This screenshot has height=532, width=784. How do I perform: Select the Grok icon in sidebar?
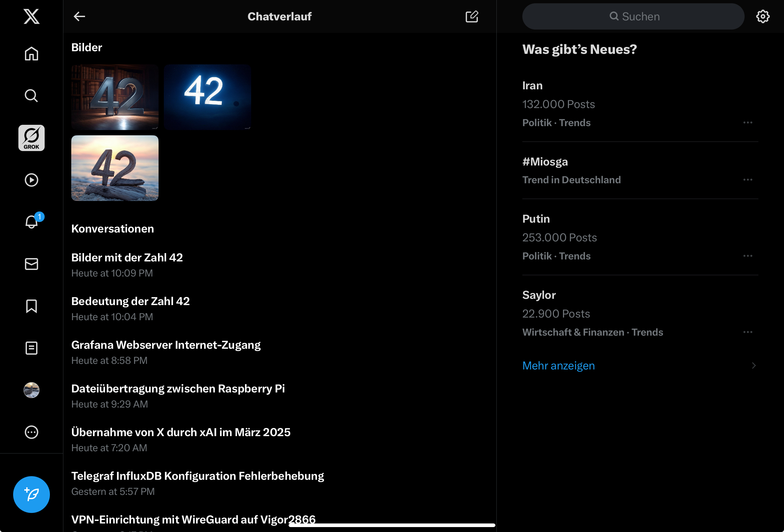coord(32,138)
